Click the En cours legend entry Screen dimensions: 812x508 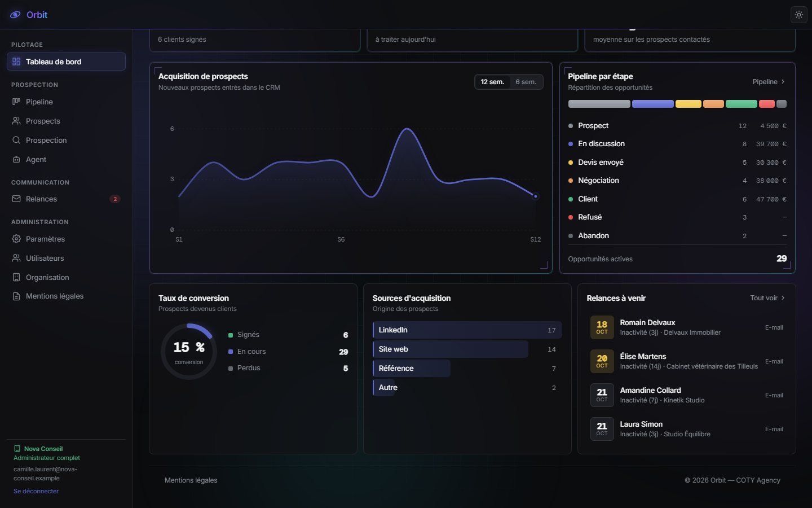click(x=288, y=352)
